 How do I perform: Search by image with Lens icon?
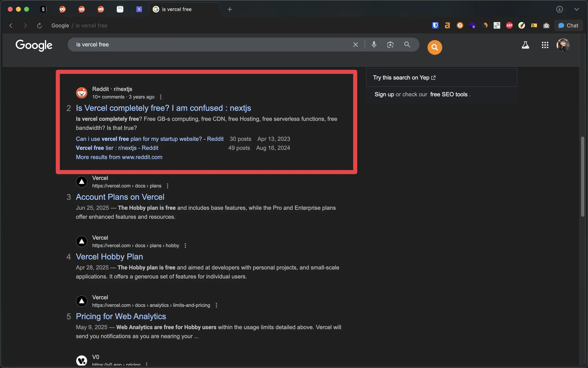(390, 45)
